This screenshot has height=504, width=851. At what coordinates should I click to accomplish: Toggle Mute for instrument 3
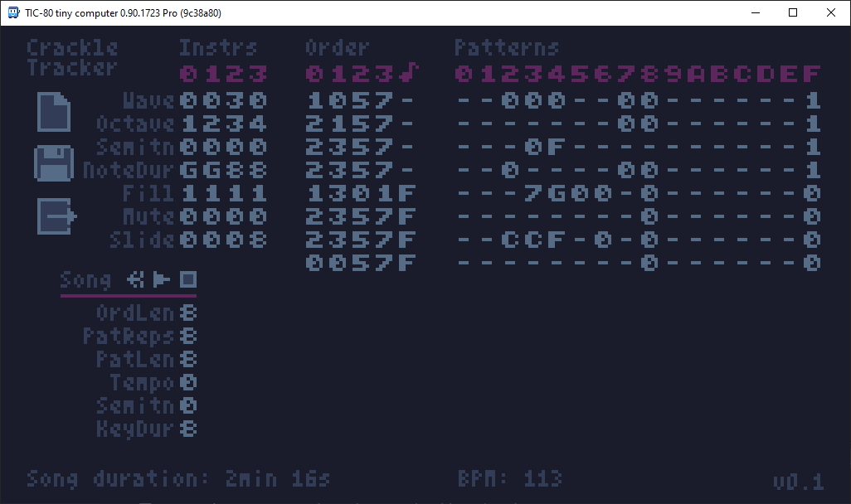coord(258,216)
